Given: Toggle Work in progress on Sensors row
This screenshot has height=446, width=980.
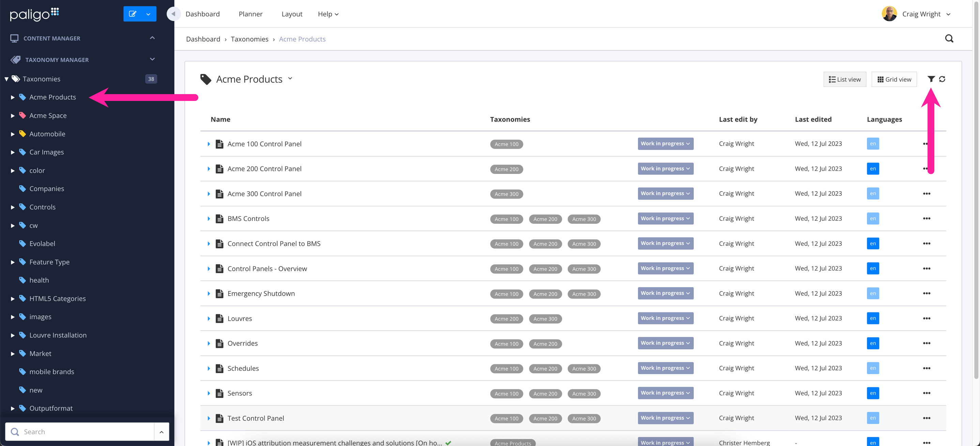Looking at the screenshot, I should [665, 393].
